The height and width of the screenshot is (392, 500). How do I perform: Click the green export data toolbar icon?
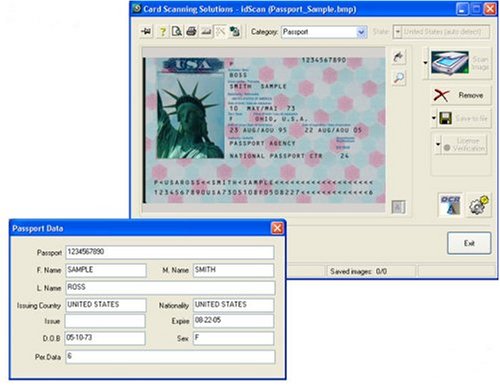pos(235,32)
